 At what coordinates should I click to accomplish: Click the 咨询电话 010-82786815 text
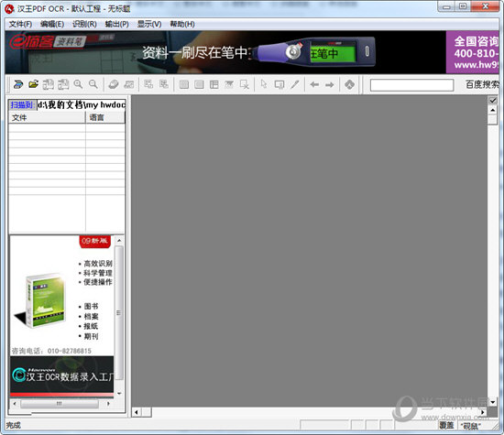(x=51, y=351)
